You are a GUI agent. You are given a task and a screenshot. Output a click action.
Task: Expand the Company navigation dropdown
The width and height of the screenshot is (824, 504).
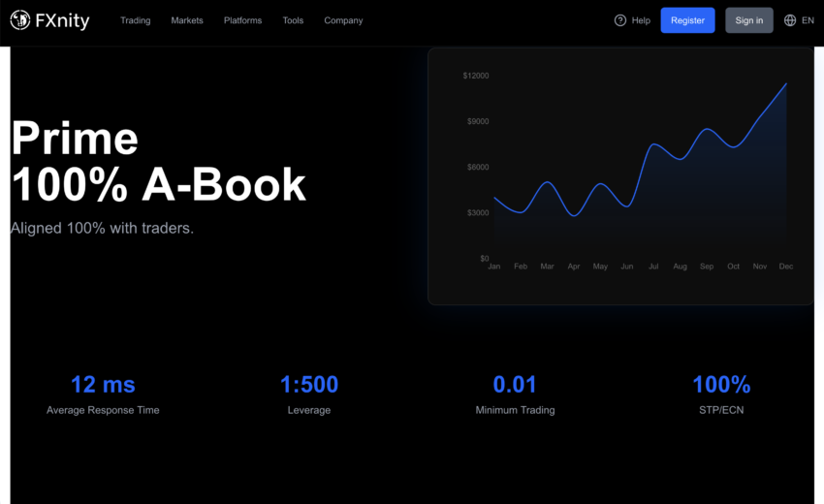(x=343, y=20)
